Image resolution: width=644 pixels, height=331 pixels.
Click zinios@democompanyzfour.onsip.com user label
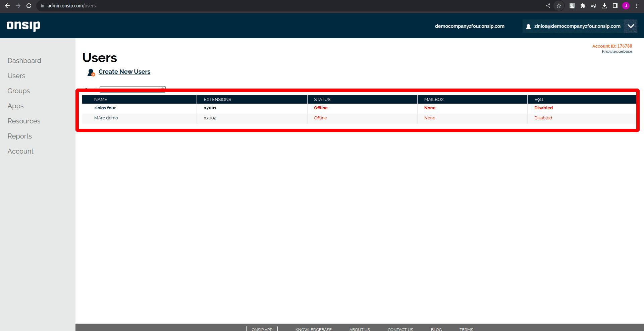click(577, 26)
